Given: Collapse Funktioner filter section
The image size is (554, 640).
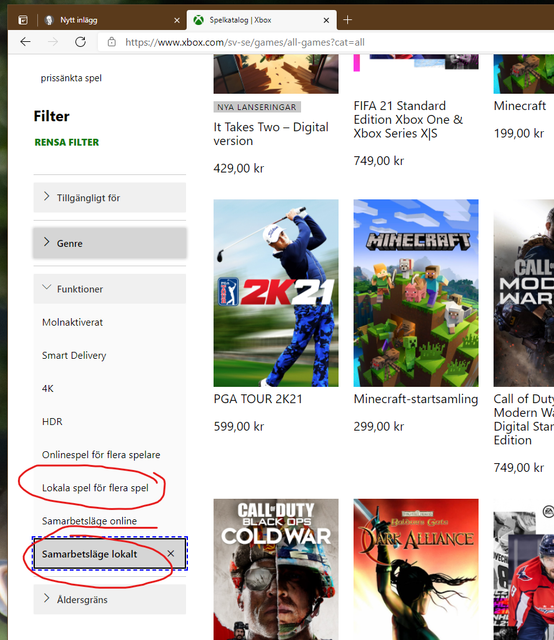Looking at the screenshot, I should (109, 289).
